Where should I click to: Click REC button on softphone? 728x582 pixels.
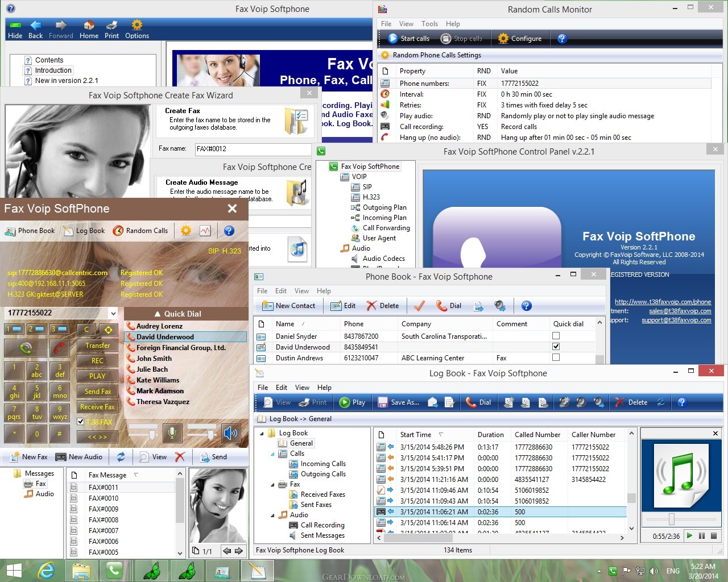(97, 360)
